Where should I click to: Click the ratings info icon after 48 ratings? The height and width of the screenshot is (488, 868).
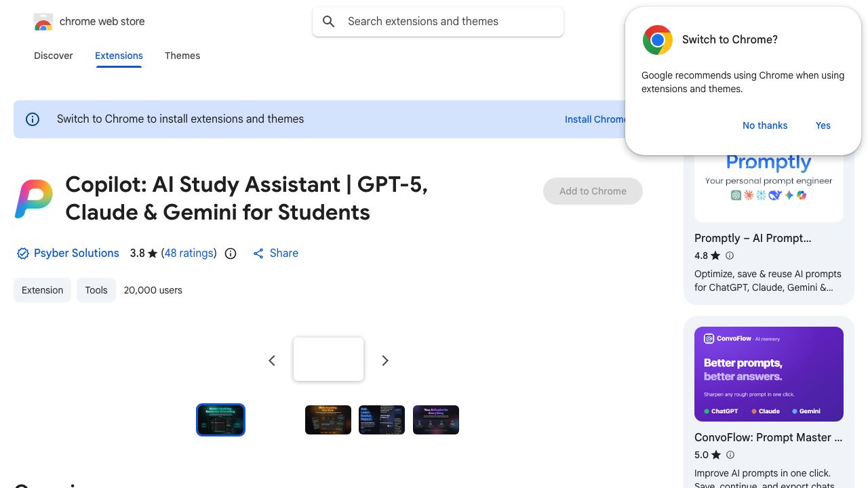point(231,253)
